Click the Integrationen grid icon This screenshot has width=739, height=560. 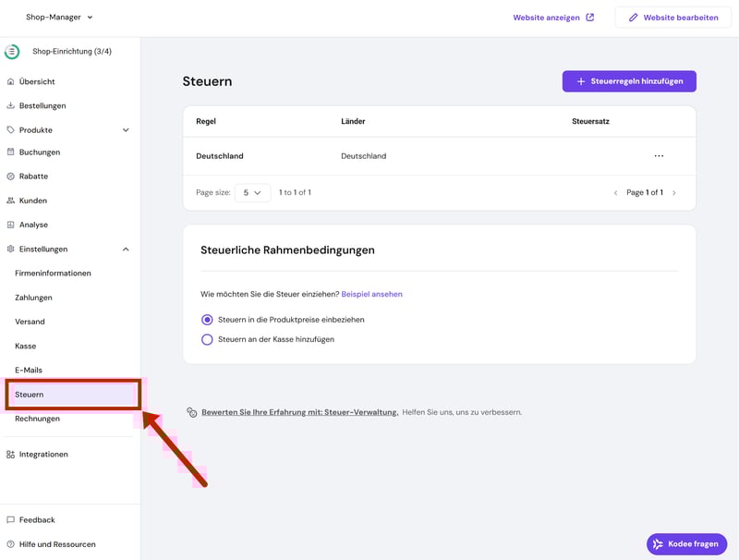click(x=11, y=454)
